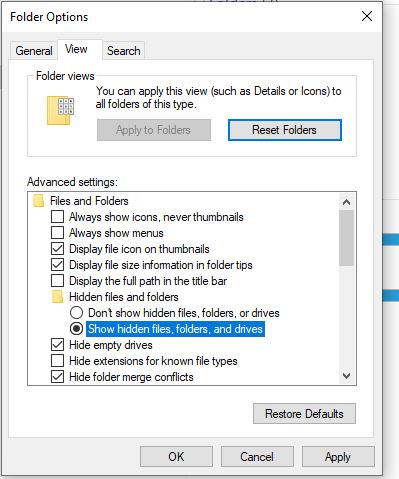
Task: Select the View tab
Action: point(79,50)
